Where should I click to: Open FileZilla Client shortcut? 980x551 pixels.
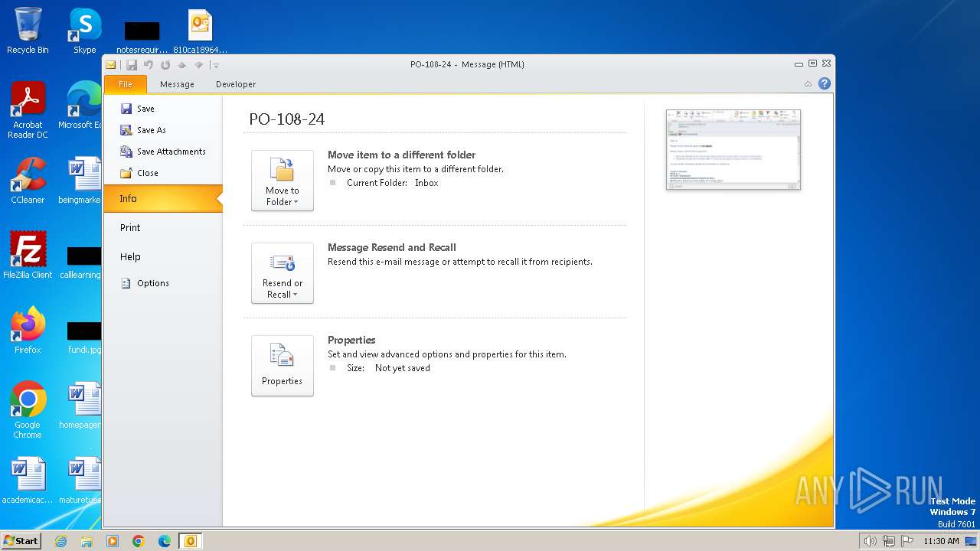click(x=28, y=256)
